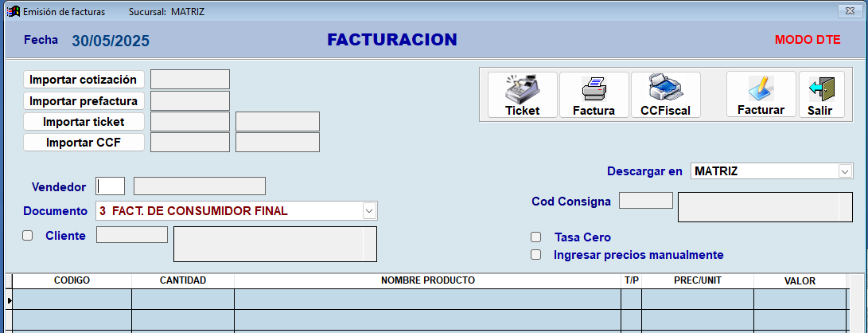The width and height of the screenshot is (868, 333).
Task: Click the Cod Consigna description box
Action: 765,207
